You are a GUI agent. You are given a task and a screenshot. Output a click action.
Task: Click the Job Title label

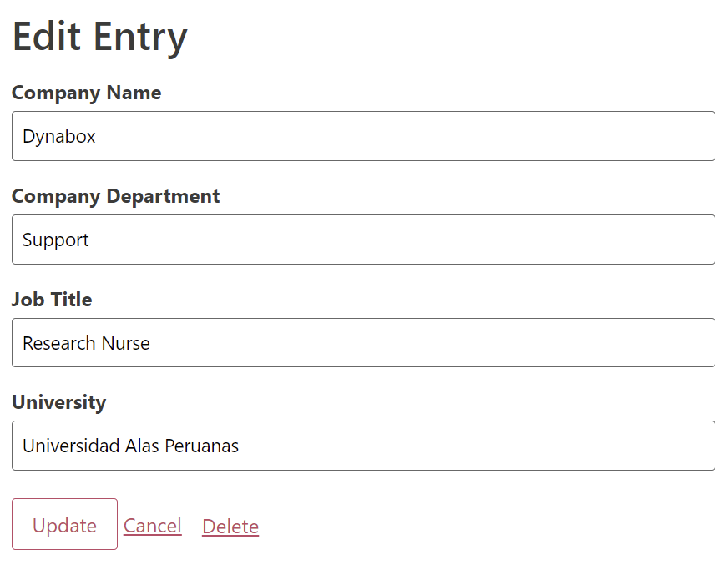pyautogui.click(x=52, y=300)
